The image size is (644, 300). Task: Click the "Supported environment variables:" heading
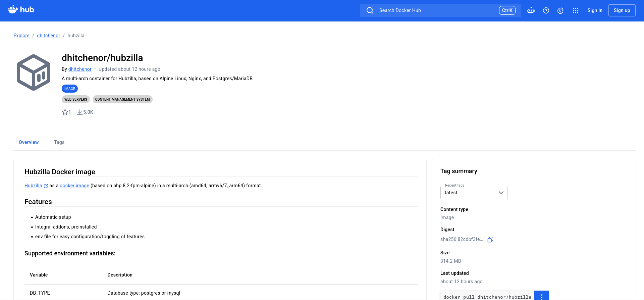tap(70, 253)
